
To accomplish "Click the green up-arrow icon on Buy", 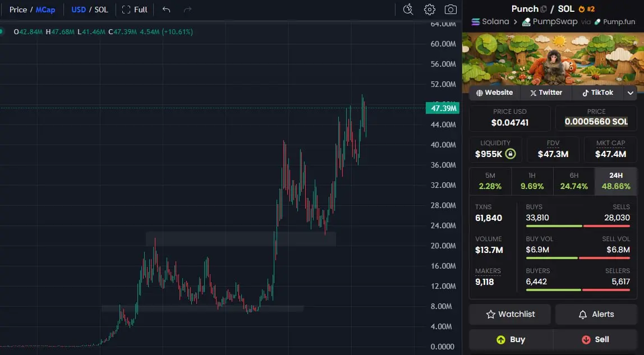I will [x=500, y=339].
